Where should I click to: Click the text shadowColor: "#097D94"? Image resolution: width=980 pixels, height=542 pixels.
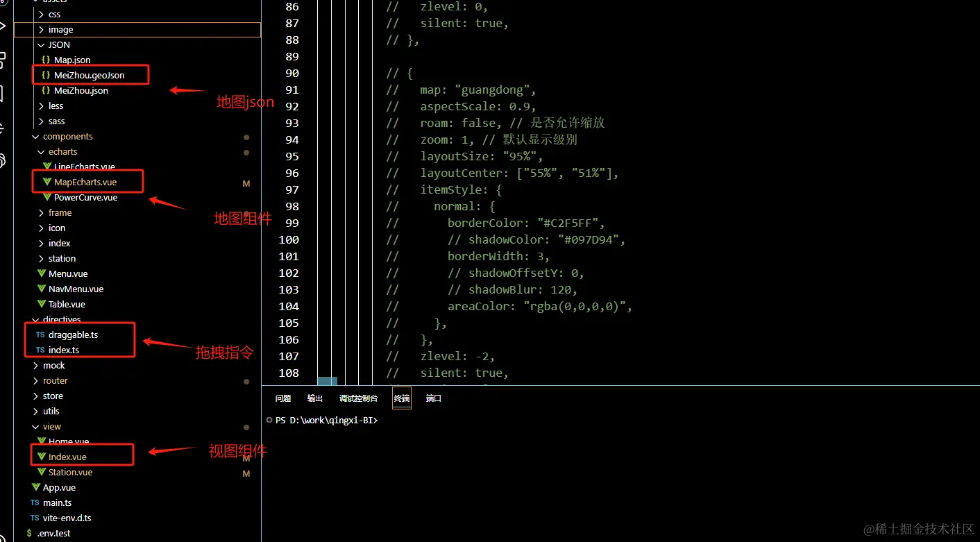pyautogui.click(x=547, y=240)
